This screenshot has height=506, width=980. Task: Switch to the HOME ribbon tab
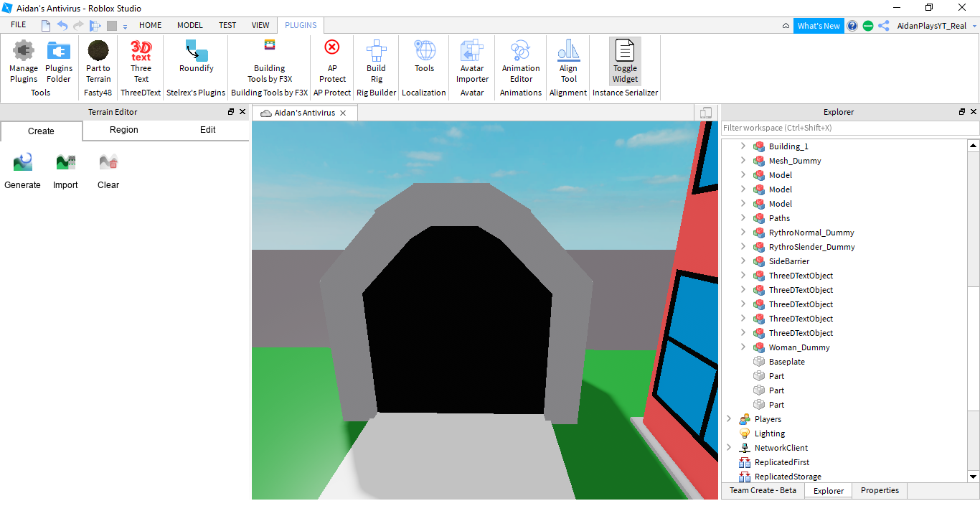coord(150,25)
